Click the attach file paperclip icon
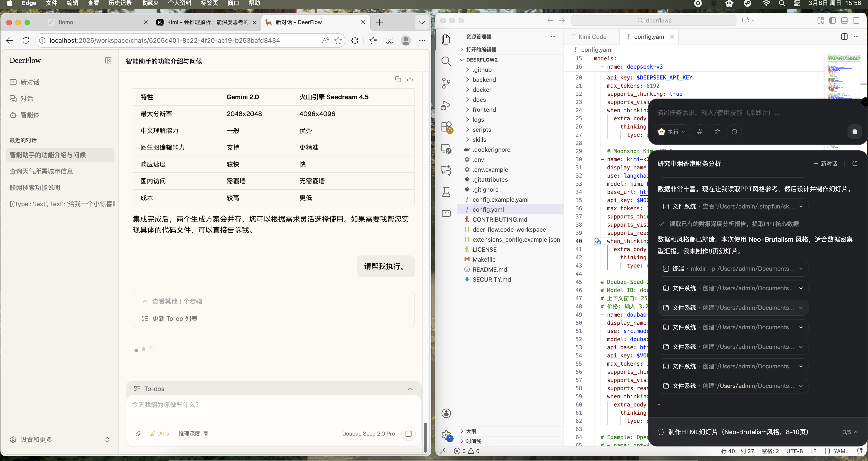Image resolution: width=868 pixels, height=461 pixels. pyautogui.click(x=138, y=434)
